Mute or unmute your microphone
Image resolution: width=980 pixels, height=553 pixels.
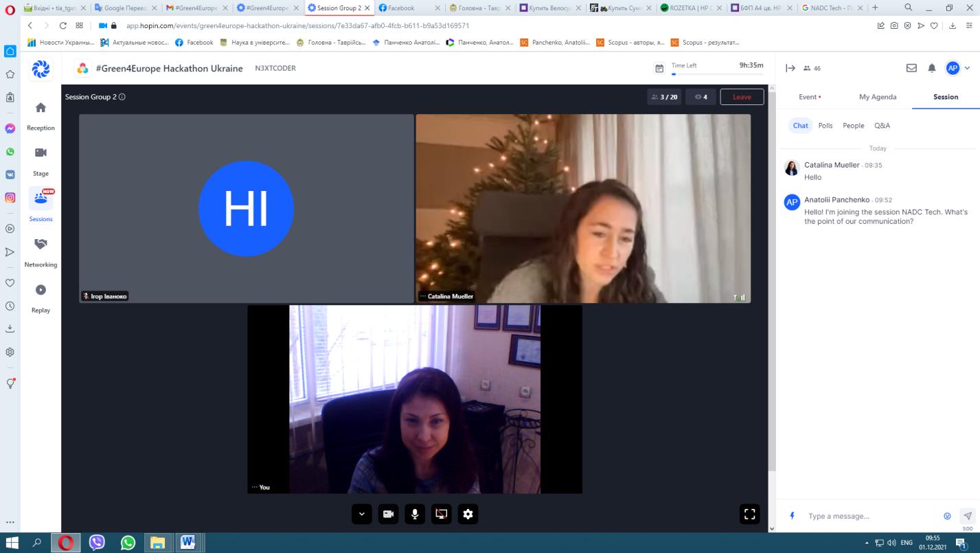click(415, 514)
